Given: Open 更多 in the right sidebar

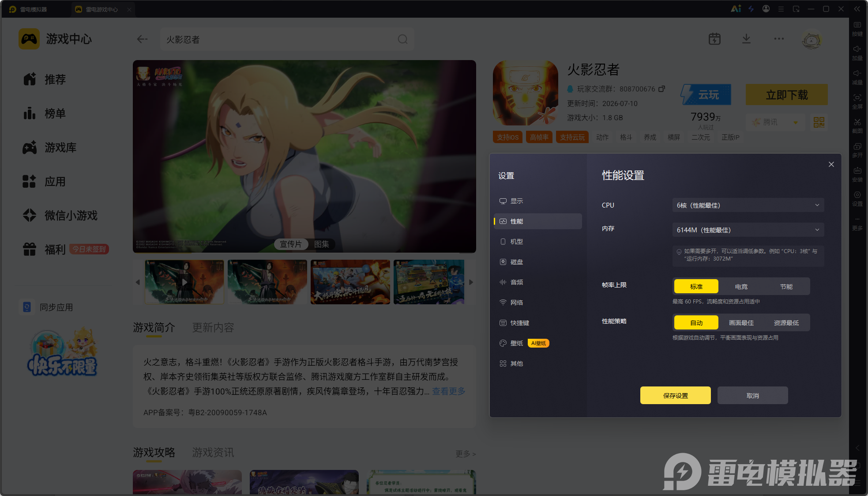Looking at the screenshot, I should [857, 224].
